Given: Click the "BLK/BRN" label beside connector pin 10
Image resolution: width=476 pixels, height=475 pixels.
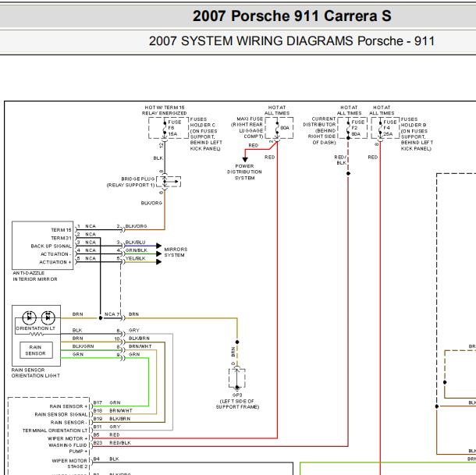Looking at the screenshot, I should click(x=139, y=338).
